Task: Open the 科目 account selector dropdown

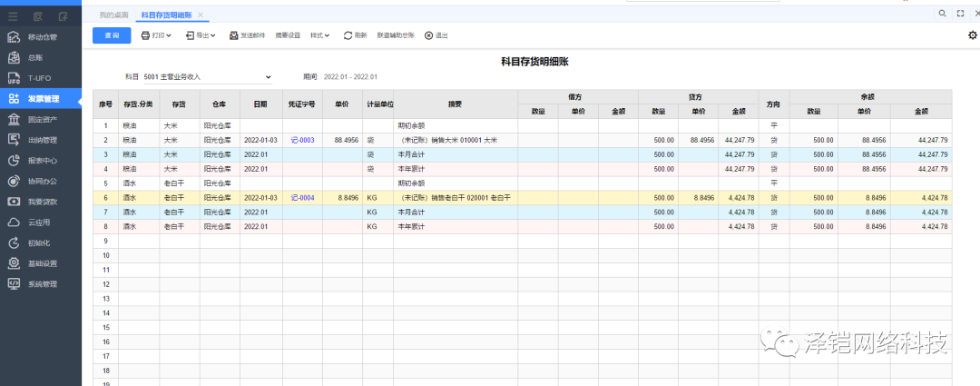Action: [x=269, y=77]
